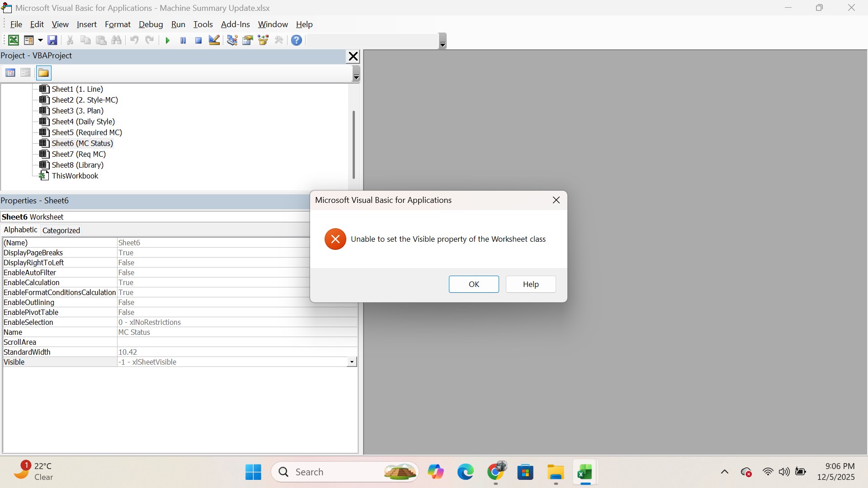
Task: Click the View Microsoft Excel icon
Action: coord(14,40)
